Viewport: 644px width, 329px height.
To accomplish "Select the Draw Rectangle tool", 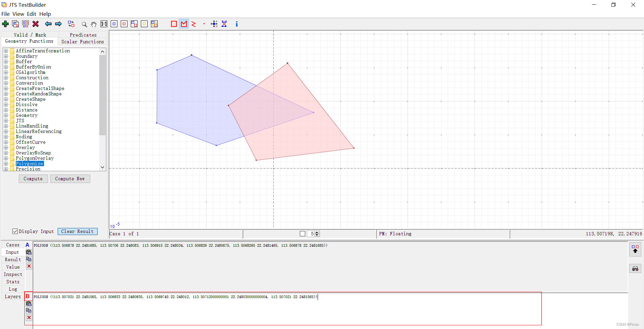I will [174, 24].
